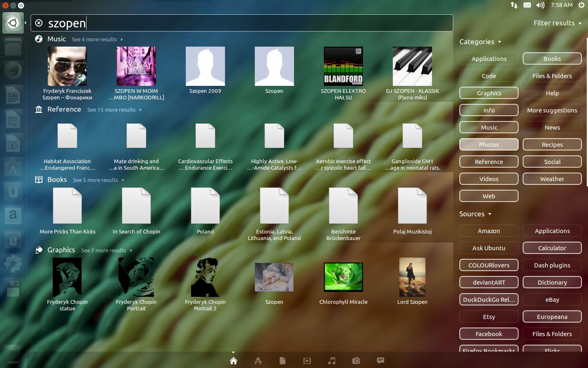Viewport: 588px width, 368px height.
Task: Toggle the Photos category filter
Action: click(x=489, y=145)
